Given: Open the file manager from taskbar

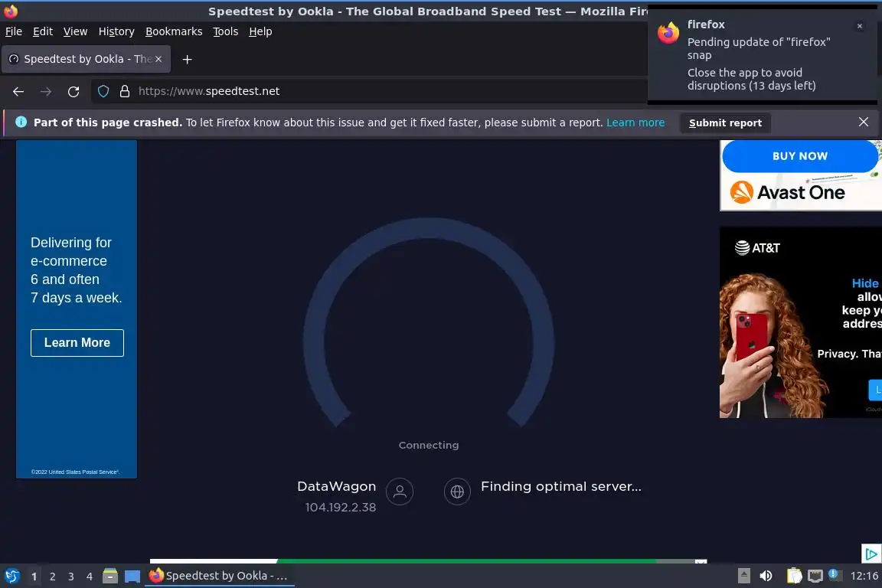Looking at the screenshot, I should [x=110, y=577].
